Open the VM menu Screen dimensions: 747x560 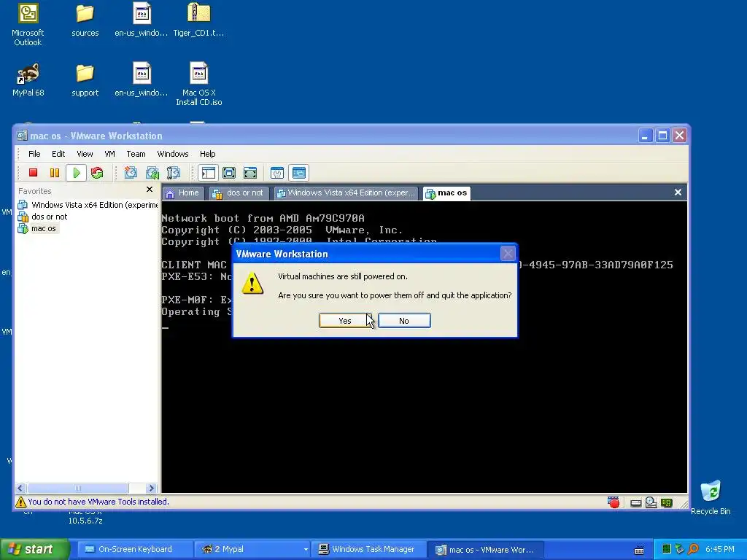(x=109, y=154)
